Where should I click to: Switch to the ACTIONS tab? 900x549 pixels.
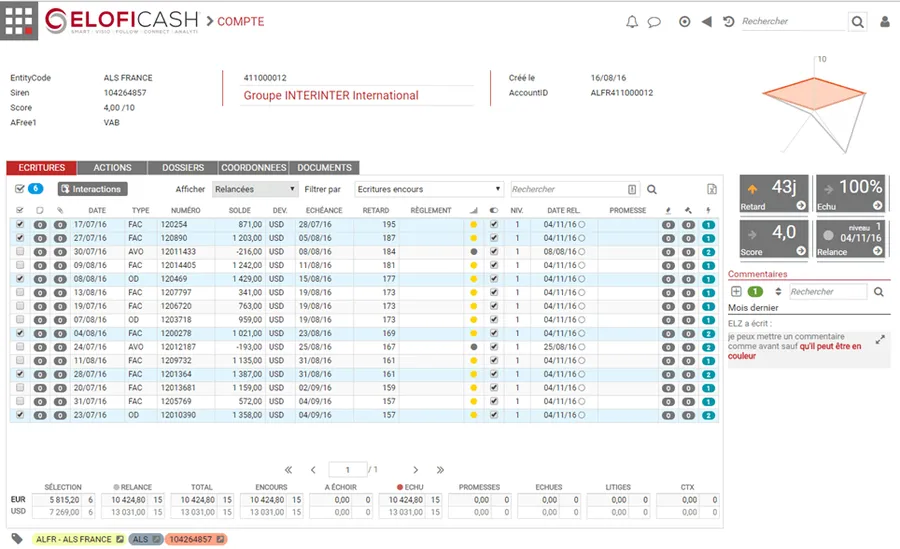(112, 168)
